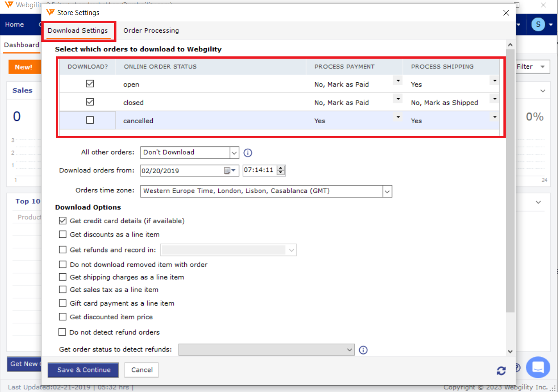Expand All other orders dropdown
The image size is (558, 392).
(234, 152)
